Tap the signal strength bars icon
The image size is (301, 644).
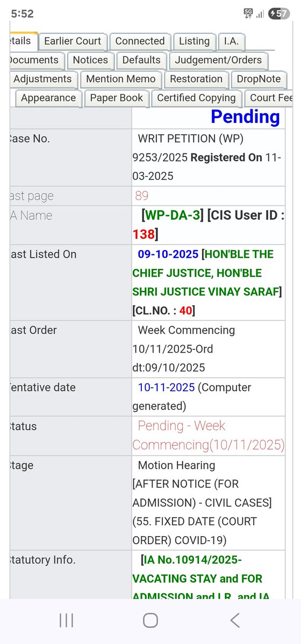(x=260, y=14)
